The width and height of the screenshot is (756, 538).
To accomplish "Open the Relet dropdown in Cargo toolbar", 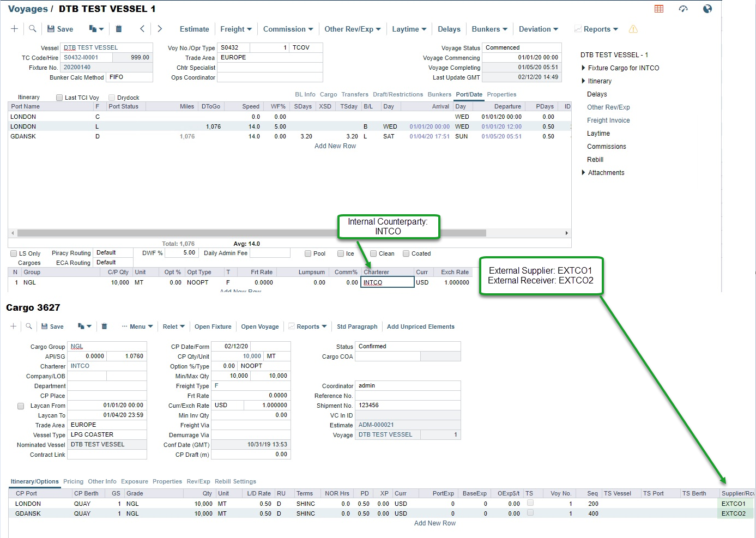I will tap(173, 327).
